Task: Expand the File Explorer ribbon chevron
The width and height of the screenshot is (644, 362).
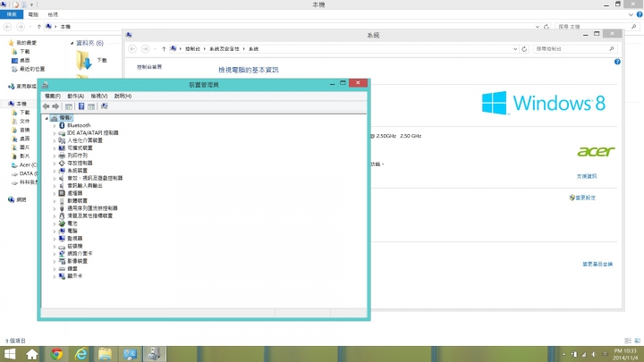Action: coord(631,15)
